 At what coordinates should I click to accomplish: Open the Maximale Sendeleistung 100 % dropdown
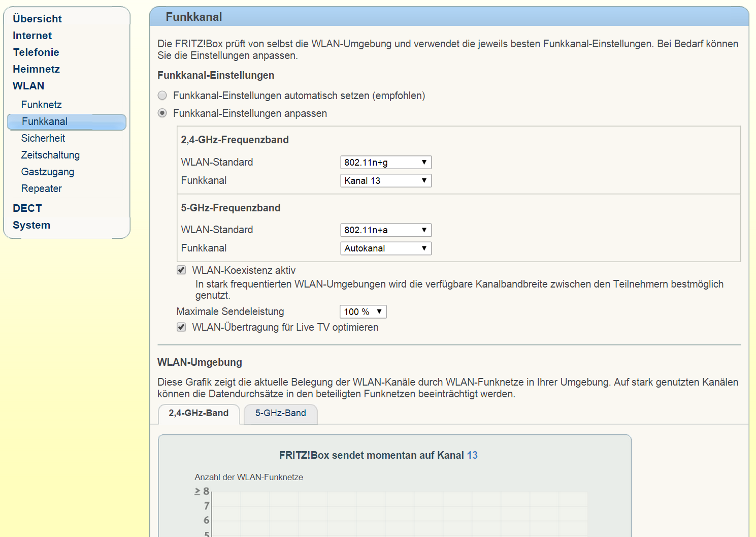pos(363,312)
